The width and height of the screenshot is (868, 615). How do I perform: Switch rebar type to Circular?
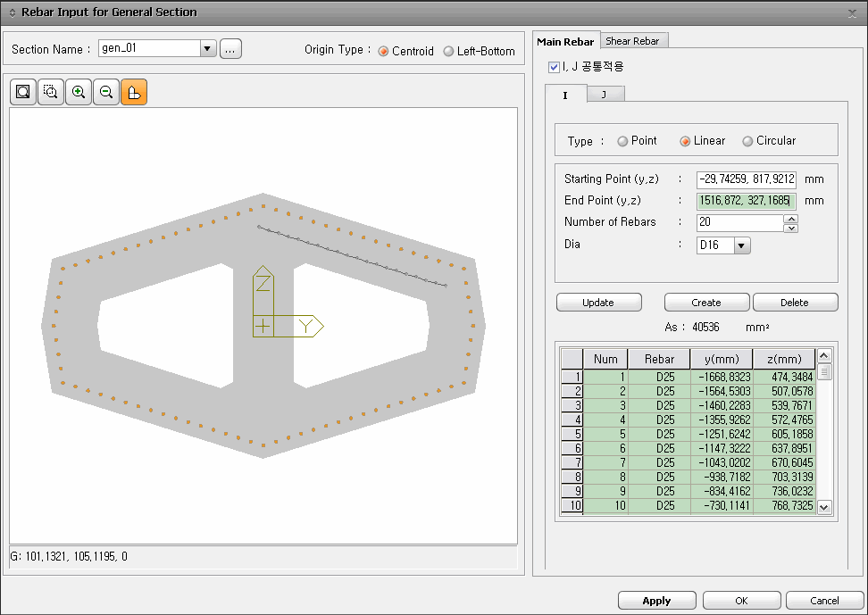pyautogui.click(x=747, y=140)
